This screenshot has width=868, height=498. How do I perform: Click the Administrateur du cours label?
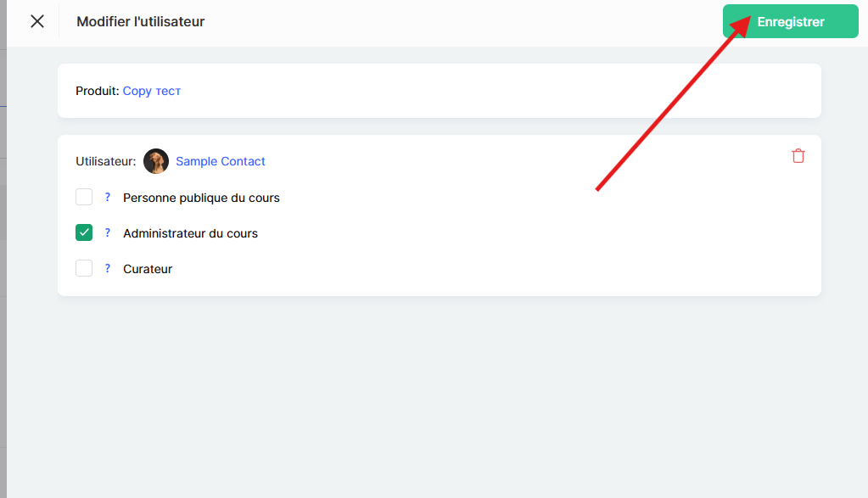click(190, 233)
